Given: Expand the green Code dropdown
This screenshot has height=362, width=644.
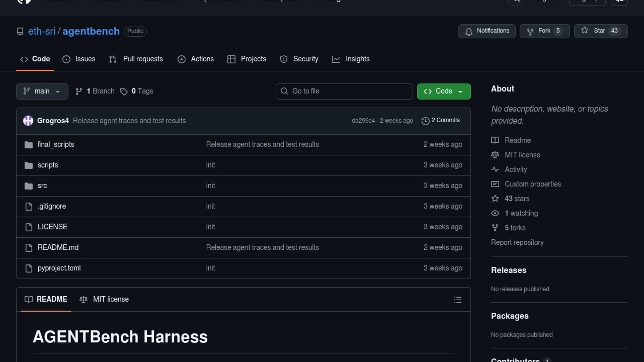Looking at the screenshot, I should 443,91.
